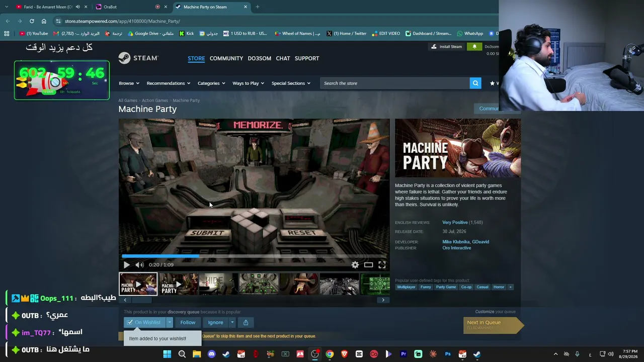The height and width of the screenshot is (362, 644).
Task: Seek along the trailer progress bar
Action: click(x=254, y=256)
